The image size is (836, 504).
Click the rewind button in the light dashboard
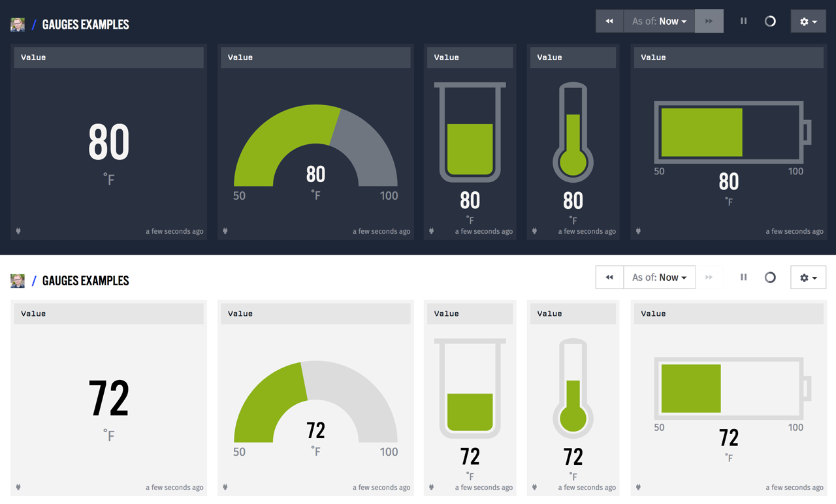pyautogui.click(x=609, y=277)
